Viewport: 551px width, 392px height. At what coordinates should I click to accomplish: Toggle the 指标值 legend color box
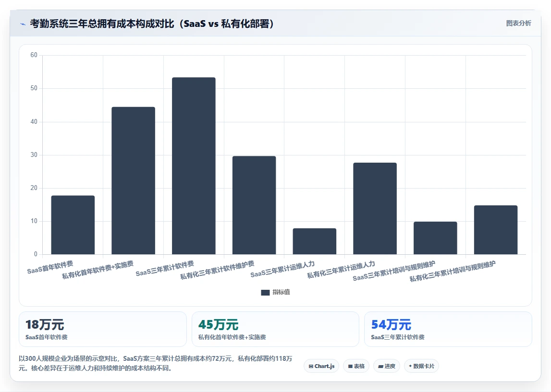[265, 292]
